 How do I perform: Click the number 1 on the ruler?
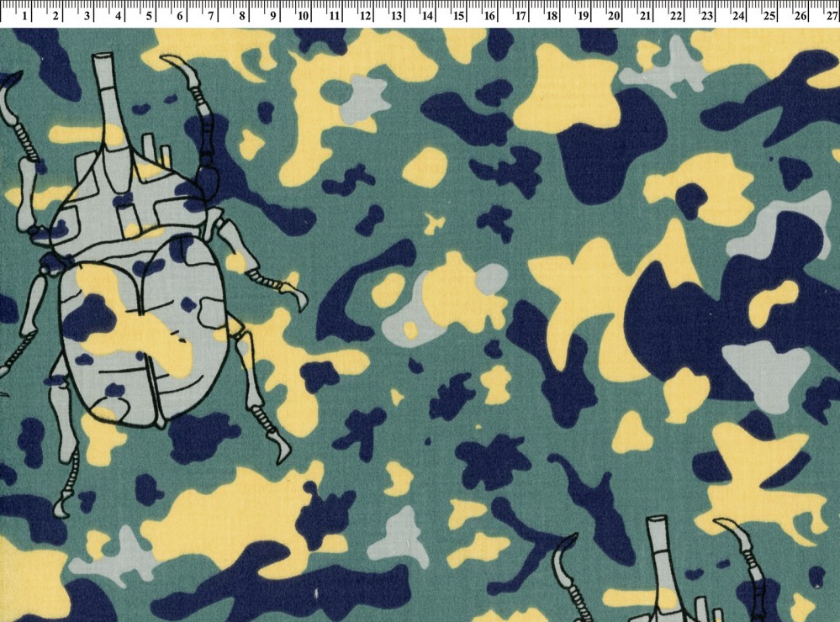point(24,17)
